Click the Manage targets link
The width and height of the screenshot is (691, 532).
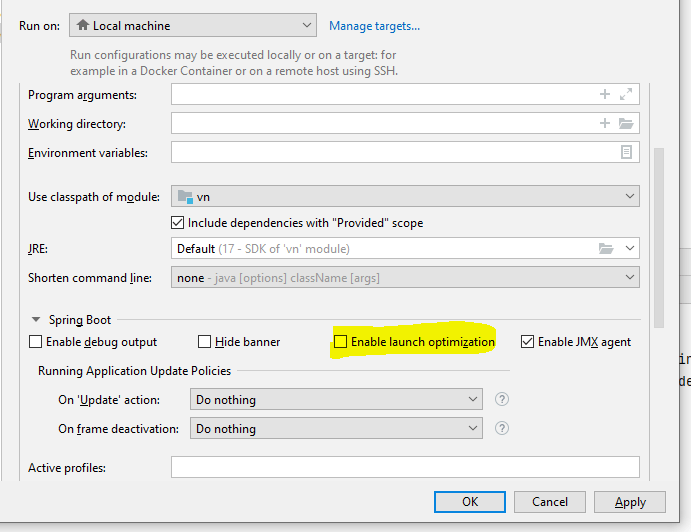[374, 26]
